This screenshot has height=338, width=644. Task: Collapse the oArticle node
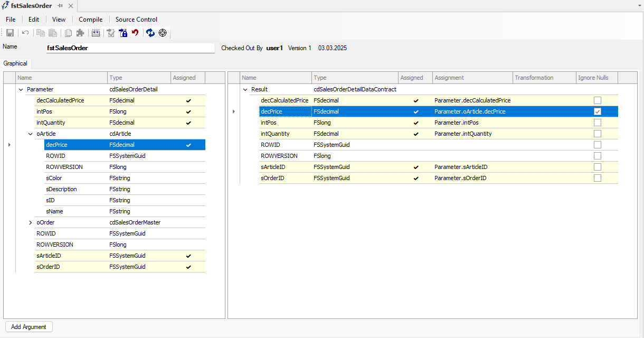(31, 134)
